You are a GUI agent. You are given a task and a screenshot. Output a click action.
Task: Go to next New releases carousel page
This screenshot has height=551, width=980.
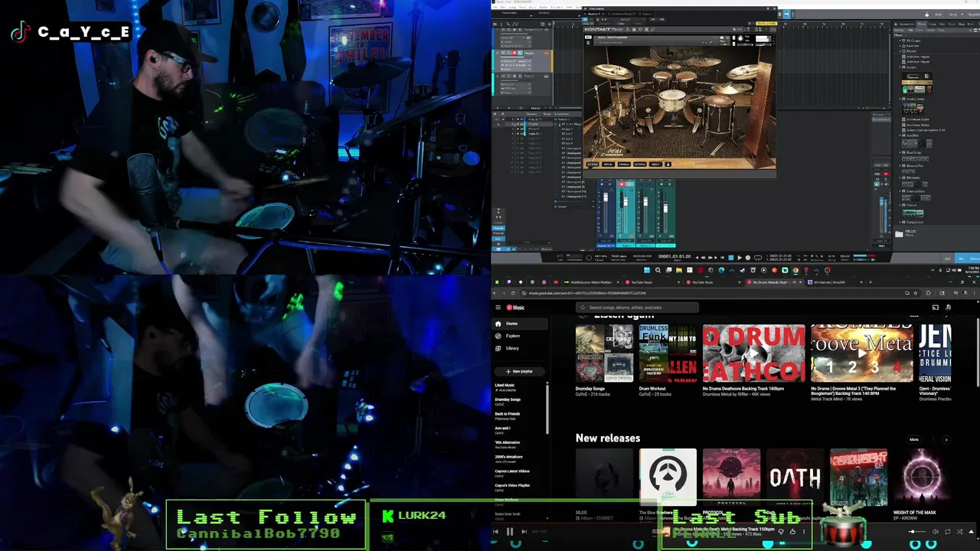(x=946, y=439)
